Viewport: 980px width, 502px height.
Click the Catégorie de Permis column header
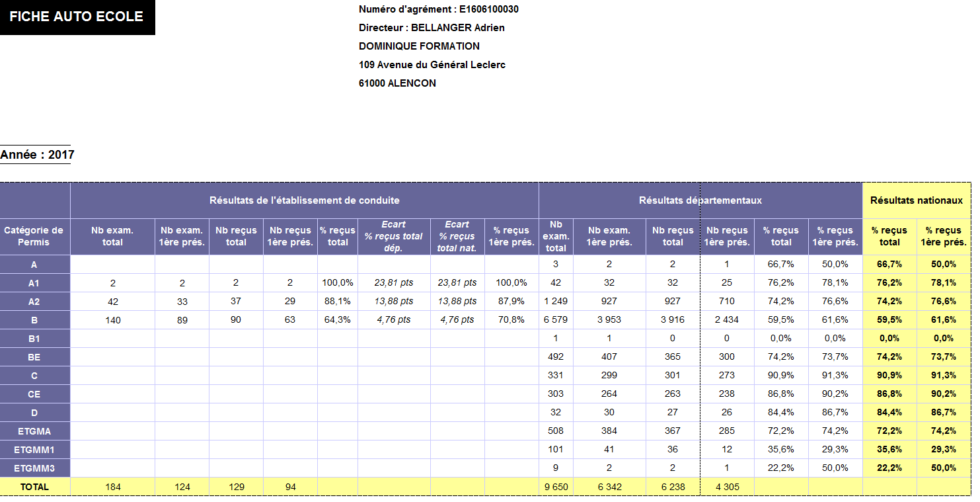click(34, 236)
